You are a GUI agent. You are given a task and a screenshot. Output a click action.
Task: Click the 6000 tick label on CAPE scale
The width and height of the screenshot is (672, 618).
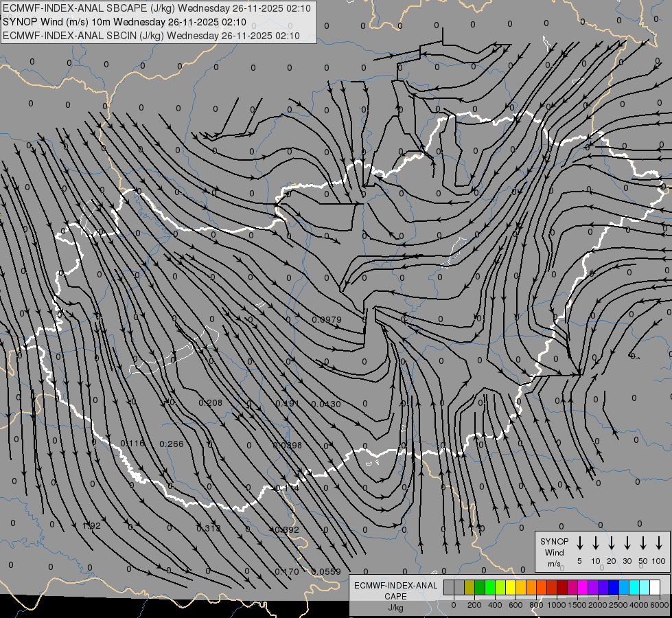[660, 605]
